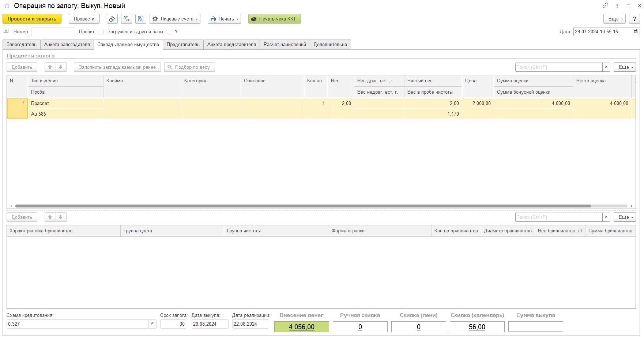Open help with the ? button
Image resolution: width=644 pixels, height=337 pixels.
pyautogui.click(x=634, y=19)
